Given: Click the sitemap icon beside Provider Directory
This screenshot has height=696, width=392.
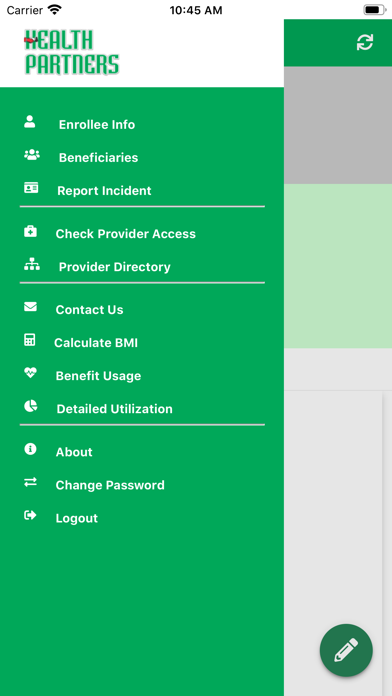Looking at the screenshot, I should pyautogui.click(x=32, y=265).
